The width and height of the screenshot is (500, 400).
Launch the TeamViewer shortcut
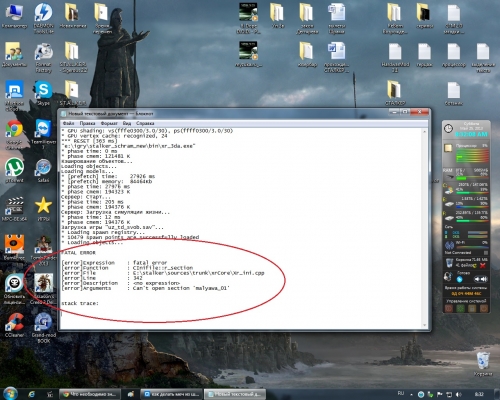44,133
